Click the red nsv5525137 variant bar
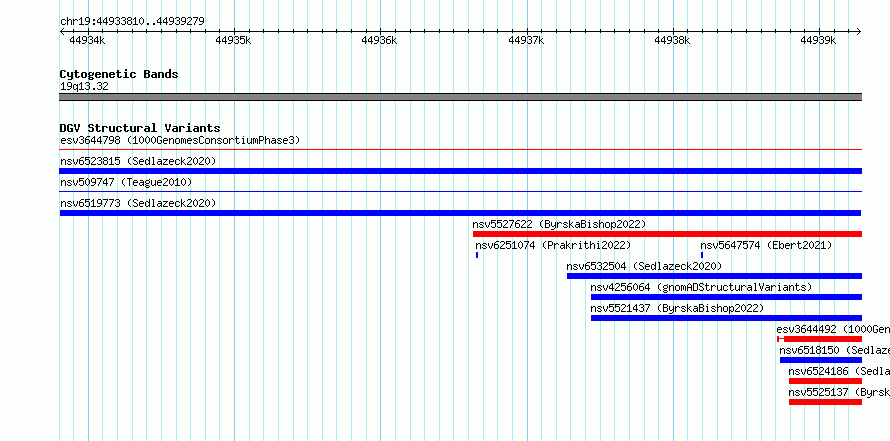890x441 pixels. point(825,402)
